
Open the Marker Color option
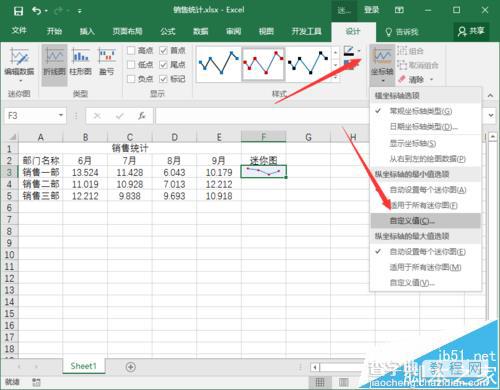[x=349, y=64]
